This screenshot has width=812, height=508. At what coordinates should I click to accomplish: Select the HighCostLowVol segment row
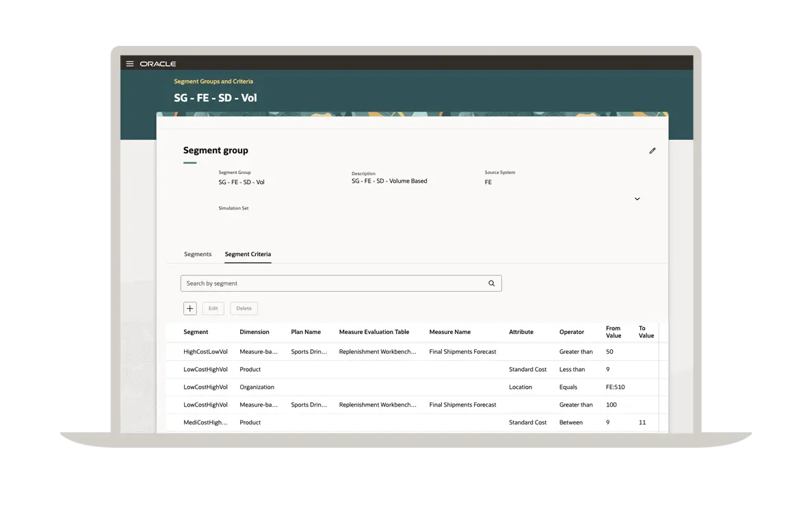click(205, 352)
